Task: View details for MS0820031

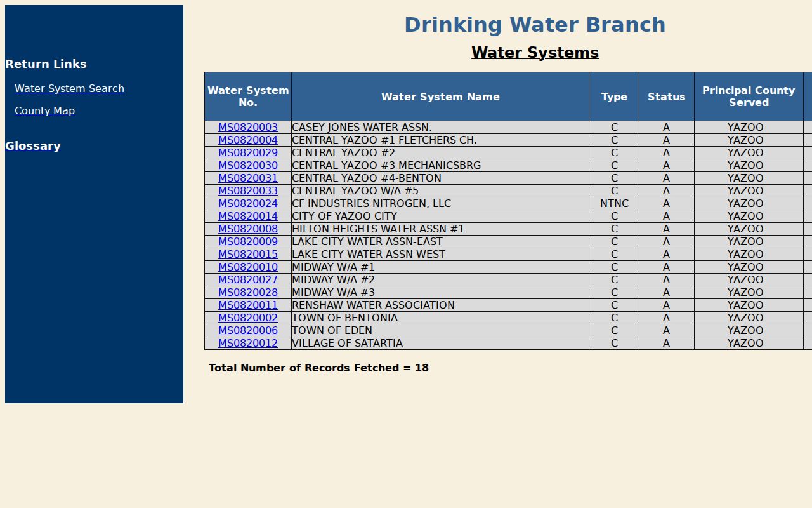Action: coord(248,178)
